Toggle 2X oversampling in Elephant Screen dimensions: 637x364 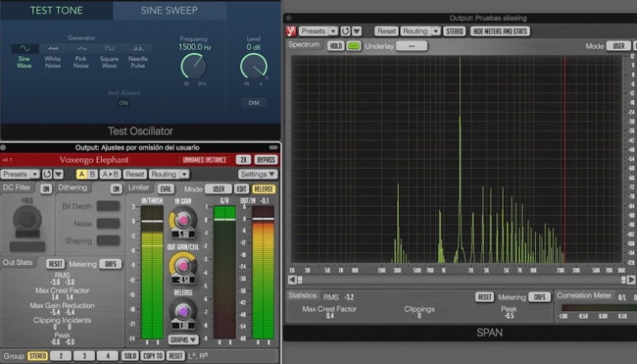click(x=243, y=160)
